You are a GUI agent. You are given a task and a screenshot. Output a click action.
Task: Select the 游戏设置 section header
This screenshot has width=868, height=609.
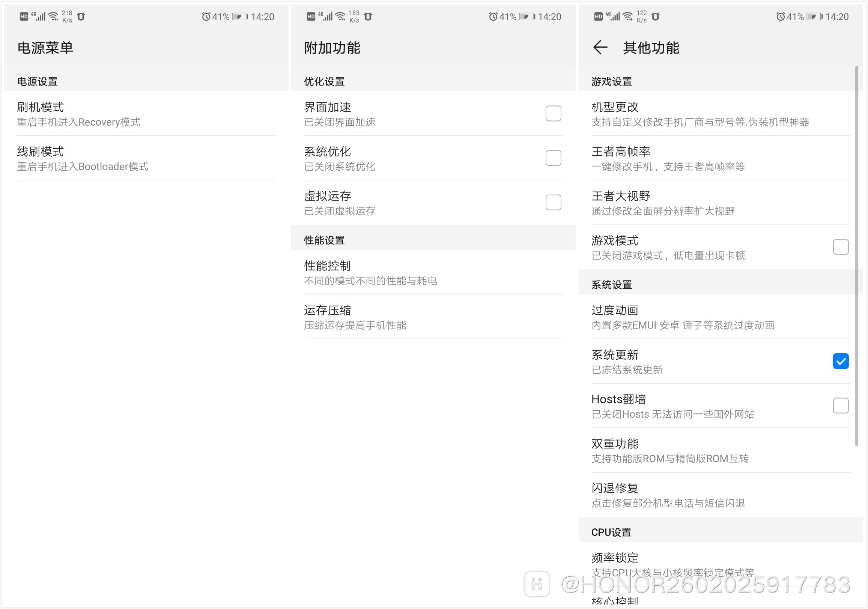[611, 81]
